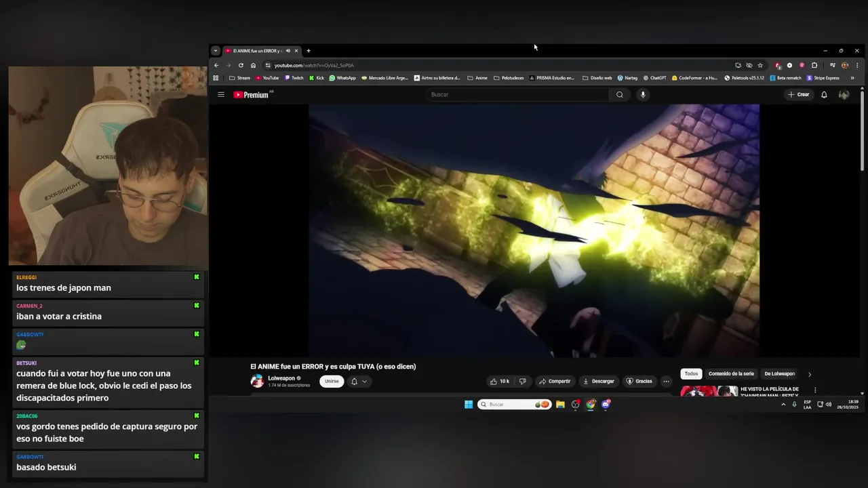Like the video with thumbs up
This screenshot has width=868, height=488.
click(x=500, y=382)
